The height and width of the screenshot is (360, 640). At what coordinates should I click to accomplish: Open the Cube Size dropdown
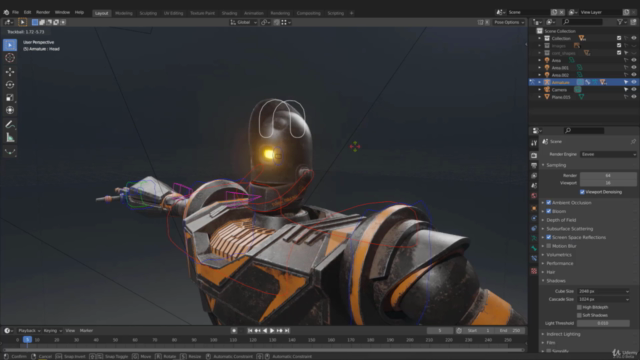coord(603,291)
